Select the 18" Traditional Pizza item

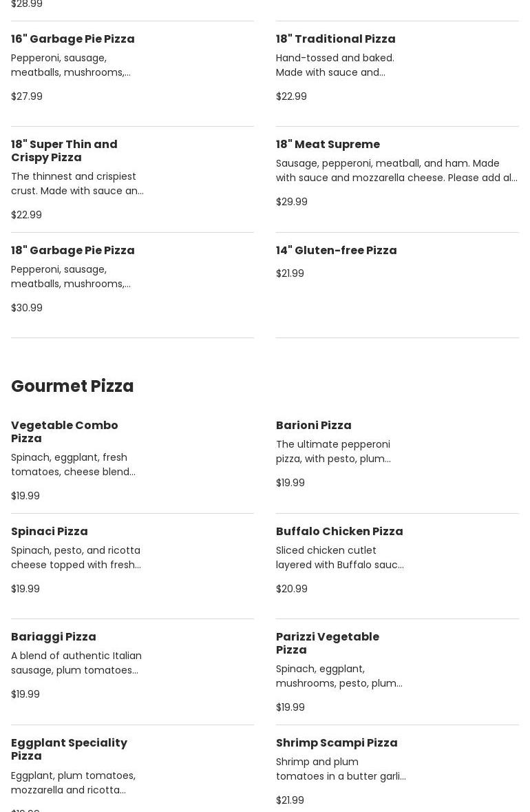(335, 39)
